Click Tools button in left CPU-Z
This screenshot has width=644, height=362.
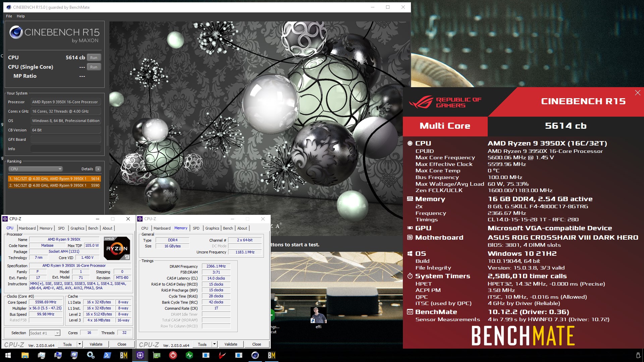pyautogui.click(x=67, y=344)
